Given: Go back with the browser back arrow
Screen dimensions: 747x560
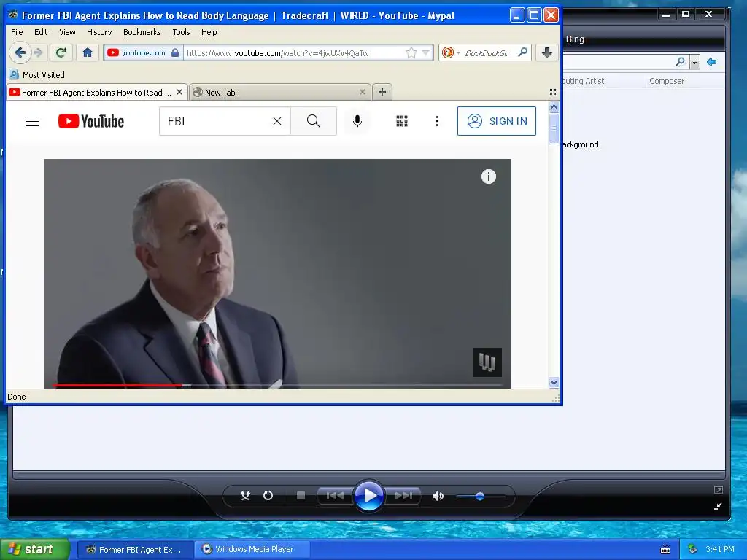Looking at the screenshot, I should click(20, 52).
